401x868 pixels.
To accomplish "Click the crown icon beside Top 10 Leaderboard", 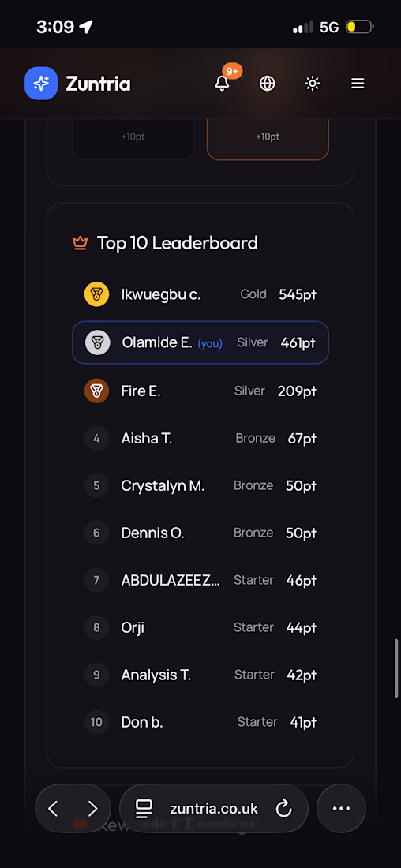I will pos(81,242).
